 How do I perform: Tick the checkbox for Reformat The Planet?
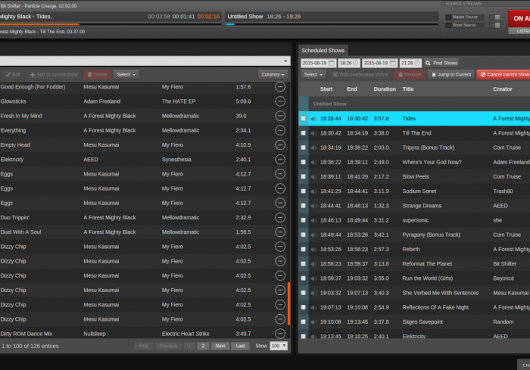pos(303,264)
